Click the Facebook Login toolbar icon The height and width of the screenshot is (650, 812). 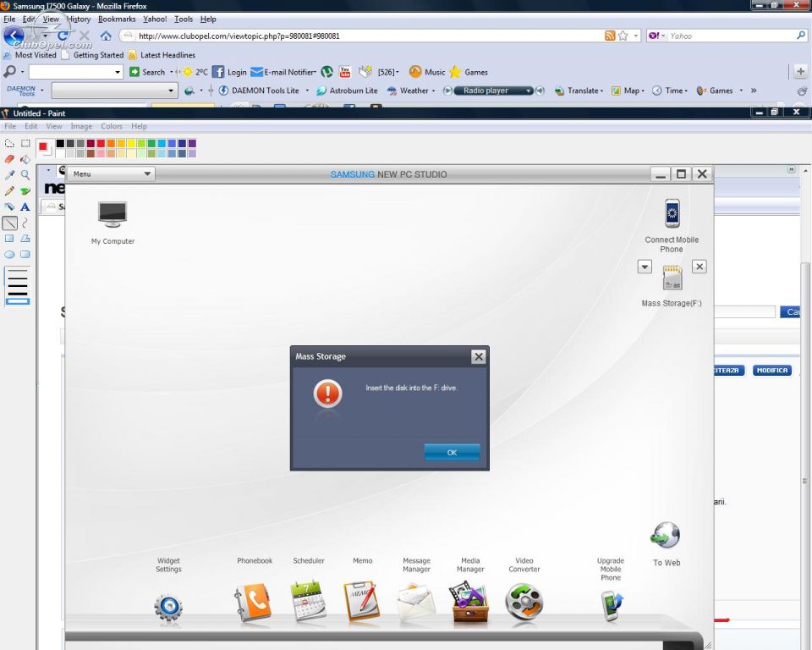pyautogui.click(x=218, y=72)
